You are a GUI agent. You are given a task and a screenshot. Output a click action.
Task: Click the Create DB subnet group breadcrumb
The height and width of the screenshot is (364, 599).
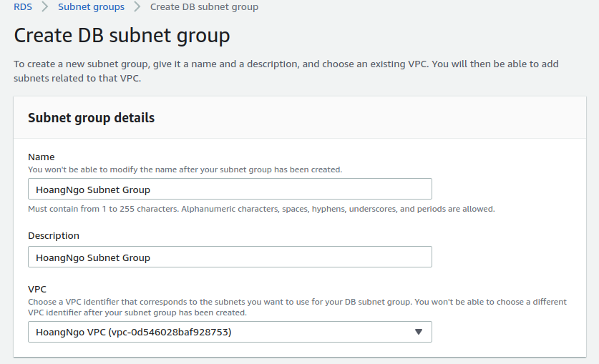point(204,7)
